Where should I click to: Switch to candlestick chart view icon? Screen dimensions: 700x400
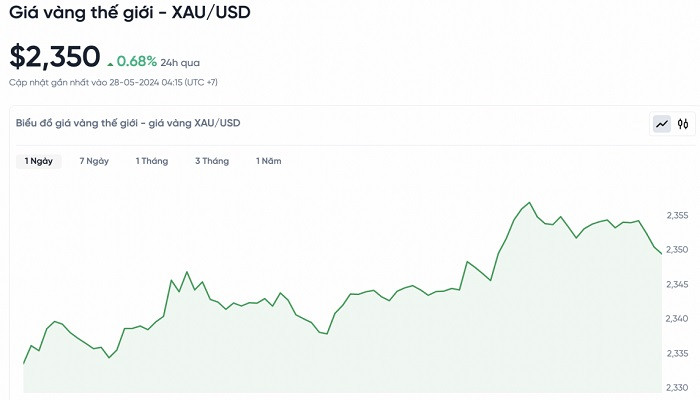tap(684, 124)
